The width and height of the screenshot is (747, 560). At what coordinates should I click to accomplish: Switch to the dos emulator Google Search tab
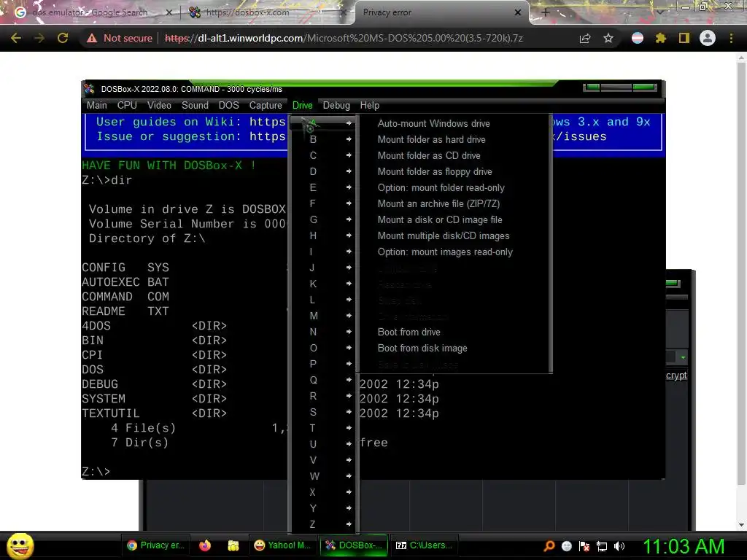(x=90, y=12)
